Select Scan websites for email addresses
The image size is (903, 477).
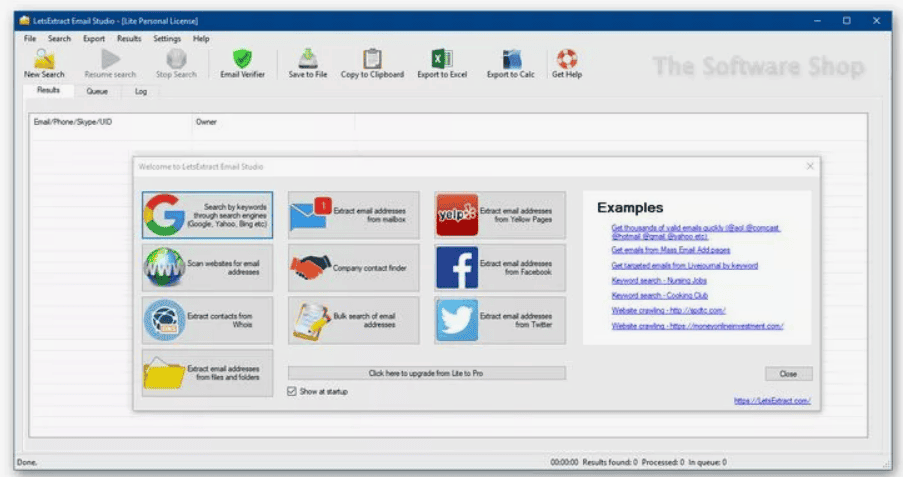click(x=207, y=268)
